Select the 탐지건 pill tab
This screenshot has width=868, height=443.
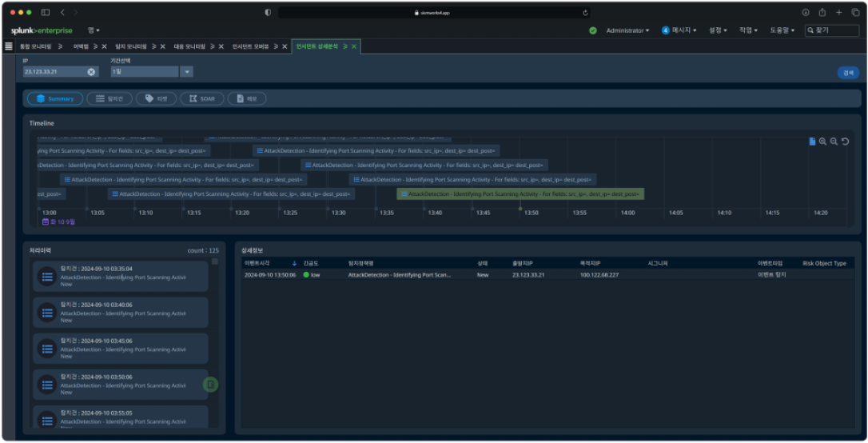coord(109,98)
